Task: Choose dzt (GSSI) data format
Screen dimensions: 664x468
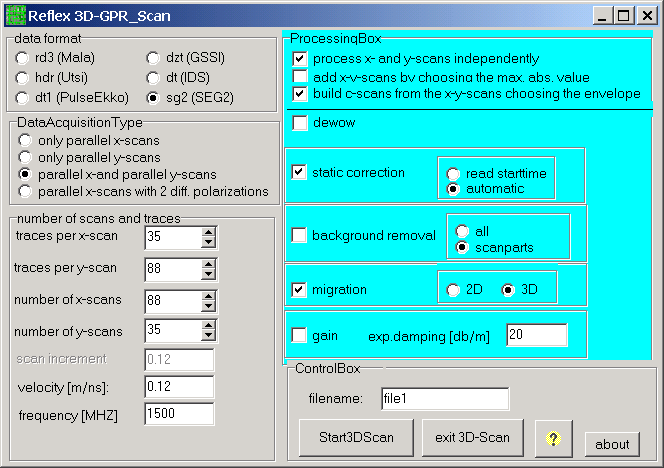Action: tap(153, 58)
